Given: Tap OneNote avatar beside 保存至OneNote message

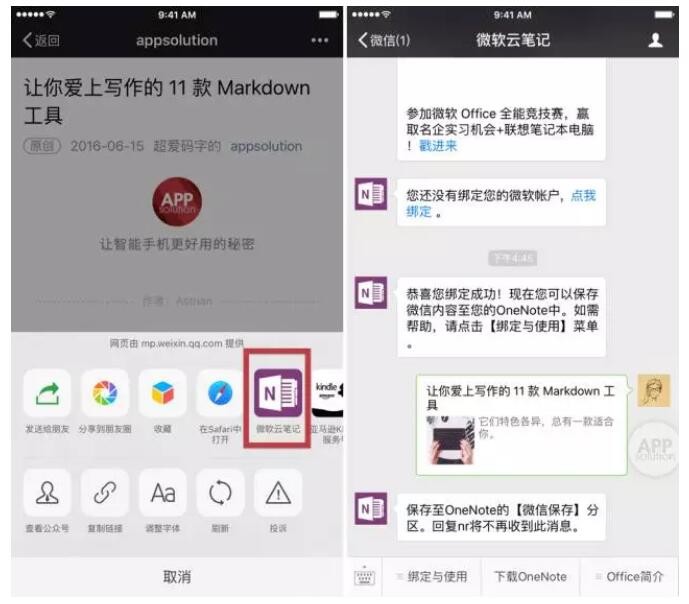Looking at the screenshot, I should coord(371,509).
